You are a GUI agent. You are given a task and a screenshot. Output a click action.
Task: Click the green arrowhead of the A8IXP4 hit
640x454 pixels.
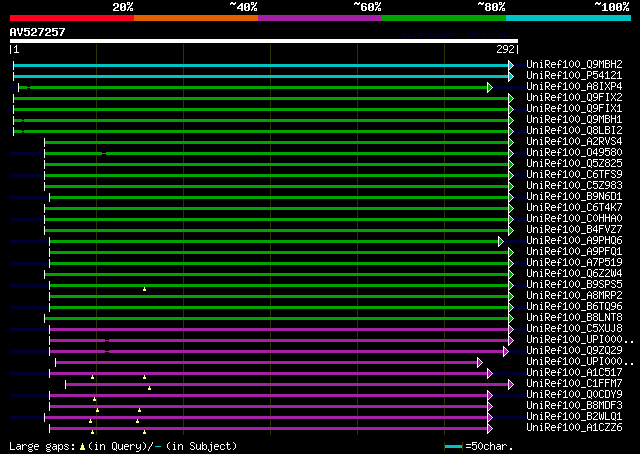(x=490, y=87)
